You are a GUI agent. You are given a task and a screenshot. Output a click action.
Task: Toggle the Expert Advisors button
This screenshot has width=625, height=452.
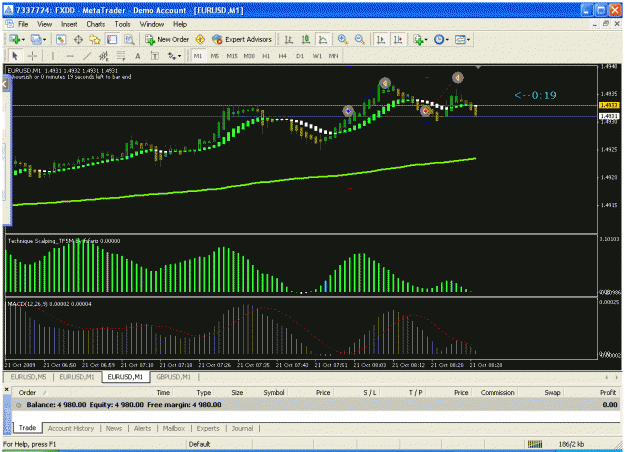[x=242, y=39]
